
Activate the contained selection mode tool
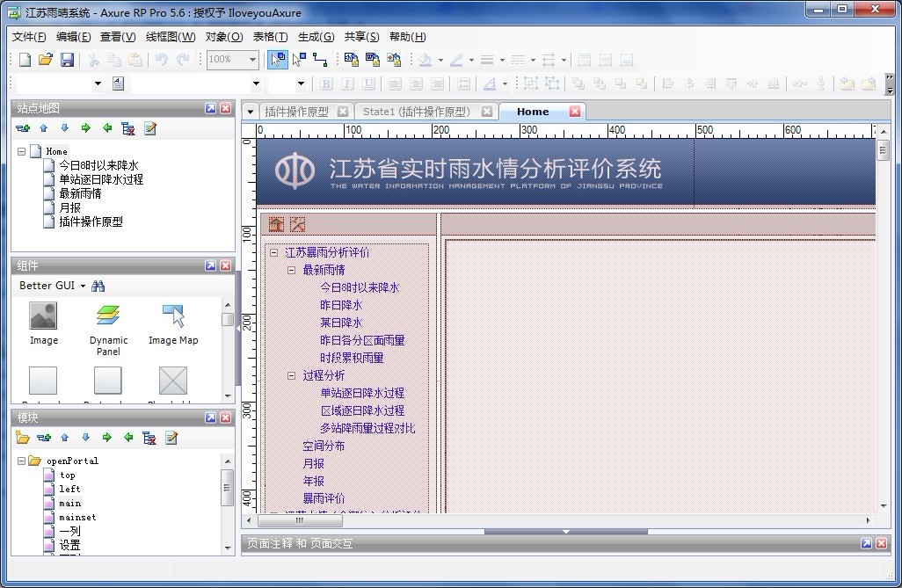point(299,59)
